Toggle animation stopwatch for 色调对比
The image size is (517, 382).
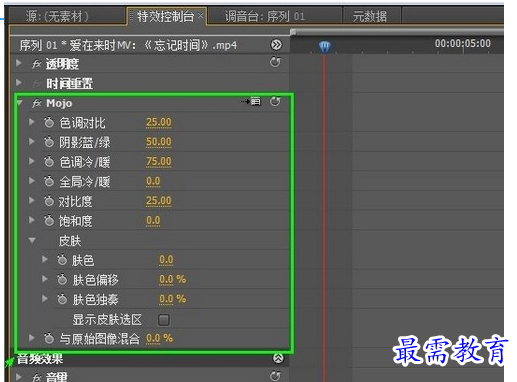pos(49,122)
